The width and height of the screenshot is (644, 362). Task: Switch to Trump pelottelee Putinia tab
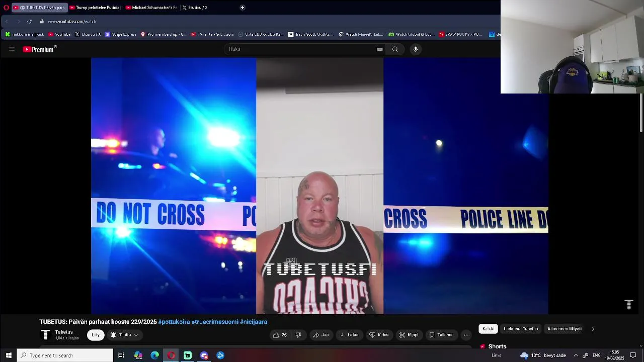94,8
